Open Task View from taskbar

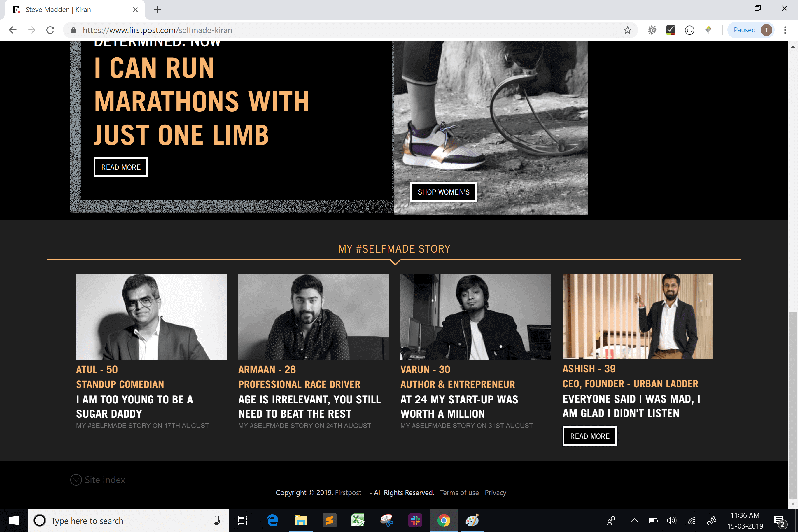242,520
